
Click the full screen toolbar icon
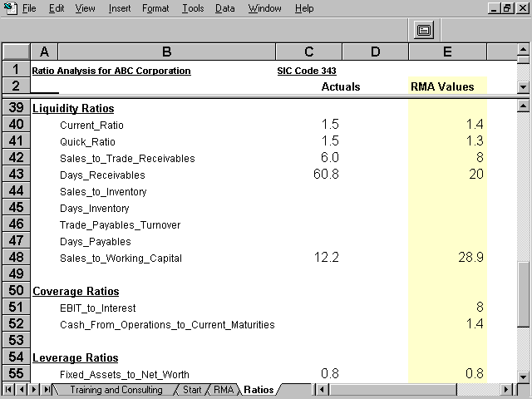click(x=424, y=30)
